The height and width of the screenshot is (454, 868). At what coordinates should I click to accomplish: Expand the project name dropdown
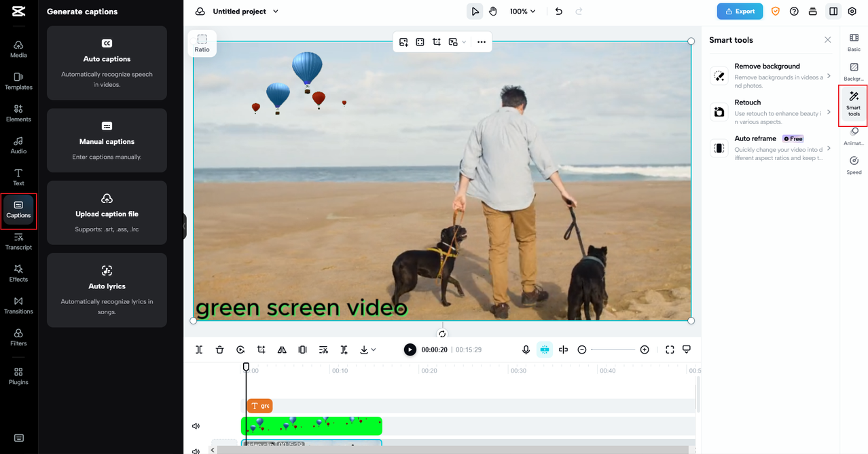275,12
